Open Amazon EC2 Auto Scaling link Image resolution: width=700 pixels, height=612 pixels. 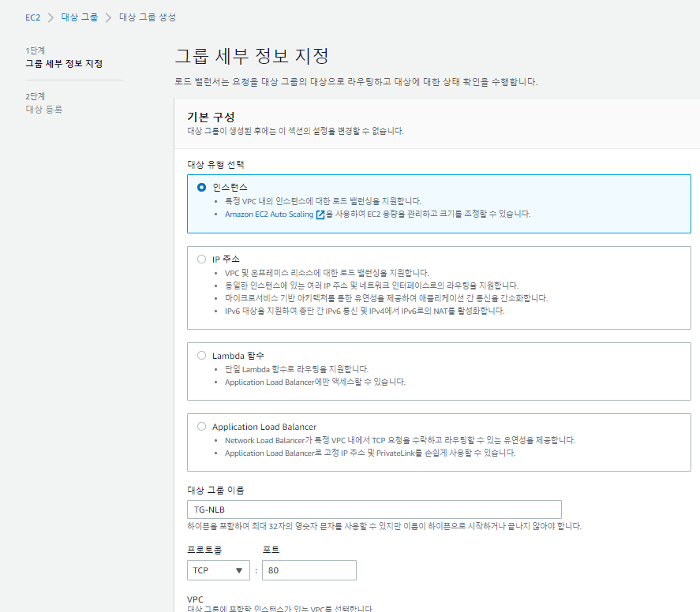coord(269,214)
